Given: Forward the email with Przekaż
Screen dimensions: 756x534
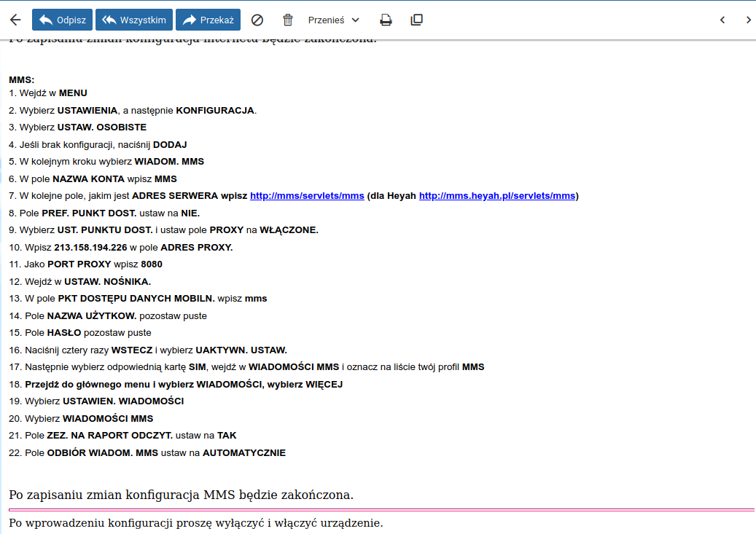Looking at the screenshot, I should [209, 20].
